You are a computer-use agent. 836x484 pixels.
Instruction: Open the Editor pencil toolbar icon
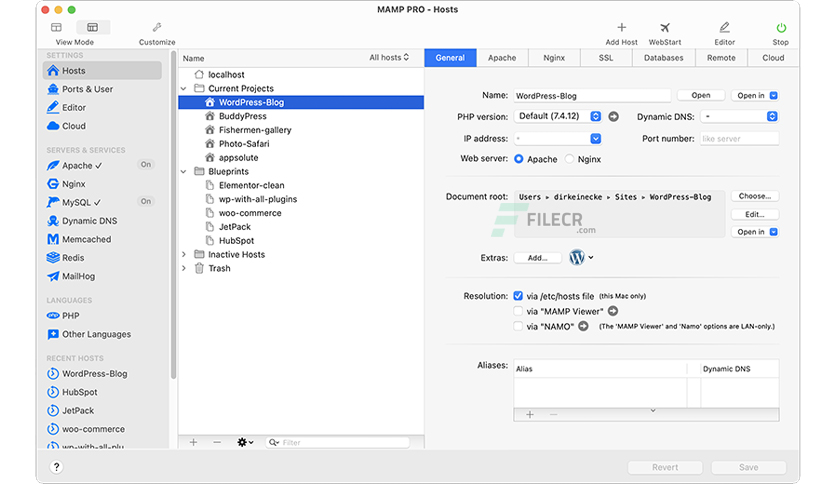pos(724,28)
